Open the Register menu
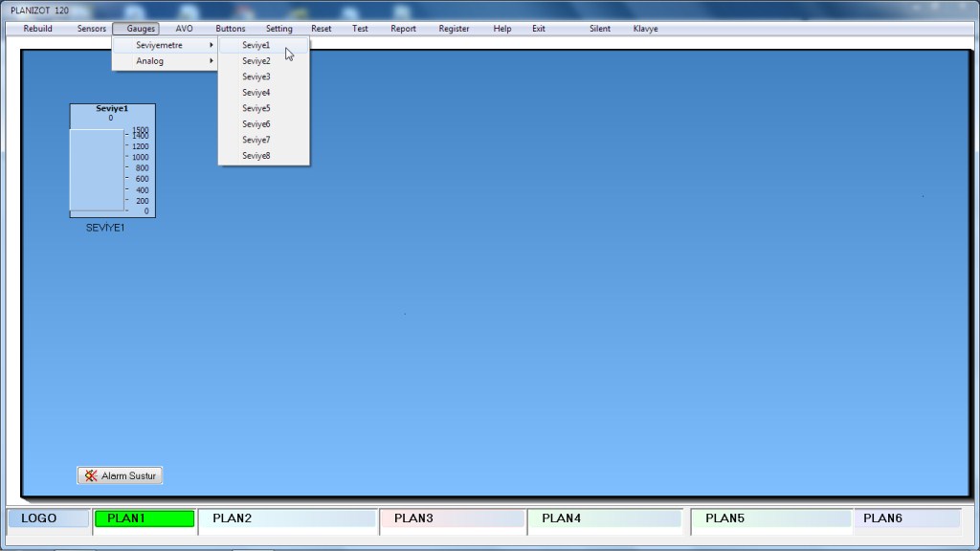The height and width of the screenshot is (551, 980). click(x=454, y=29)
